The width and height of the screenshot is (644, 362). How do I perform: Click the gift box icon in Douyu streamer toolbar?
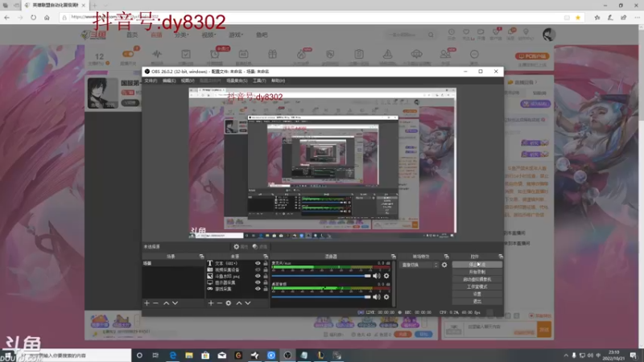coord(273,54)
